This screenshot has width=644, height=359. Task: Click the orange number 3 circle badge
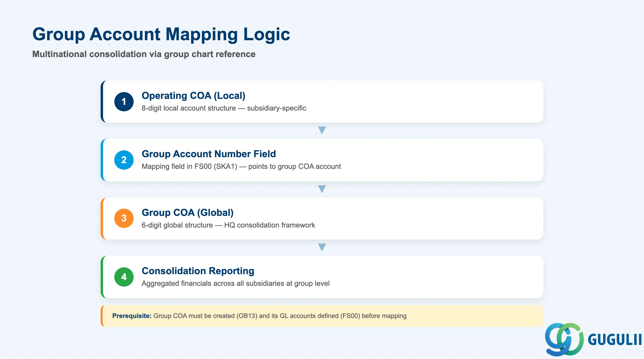(124, 218)
